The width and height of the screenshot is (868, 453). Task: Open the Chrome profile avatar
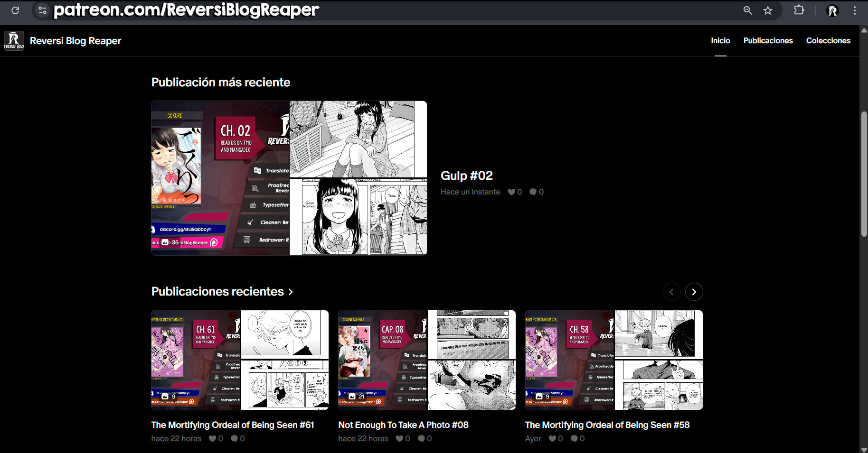pyautogui.click(x=832, y=10)
